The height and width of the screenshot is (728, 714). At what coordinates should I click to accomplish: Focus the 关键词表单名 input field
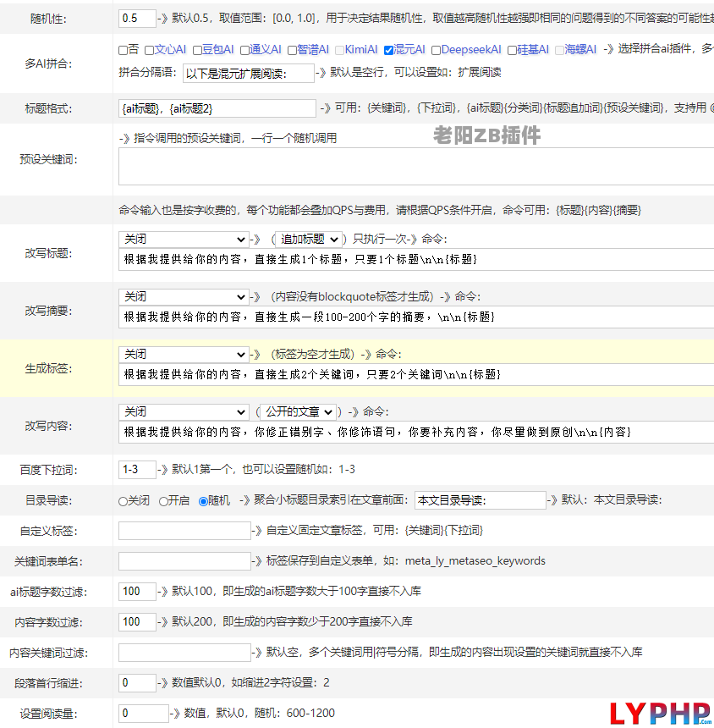184,561
